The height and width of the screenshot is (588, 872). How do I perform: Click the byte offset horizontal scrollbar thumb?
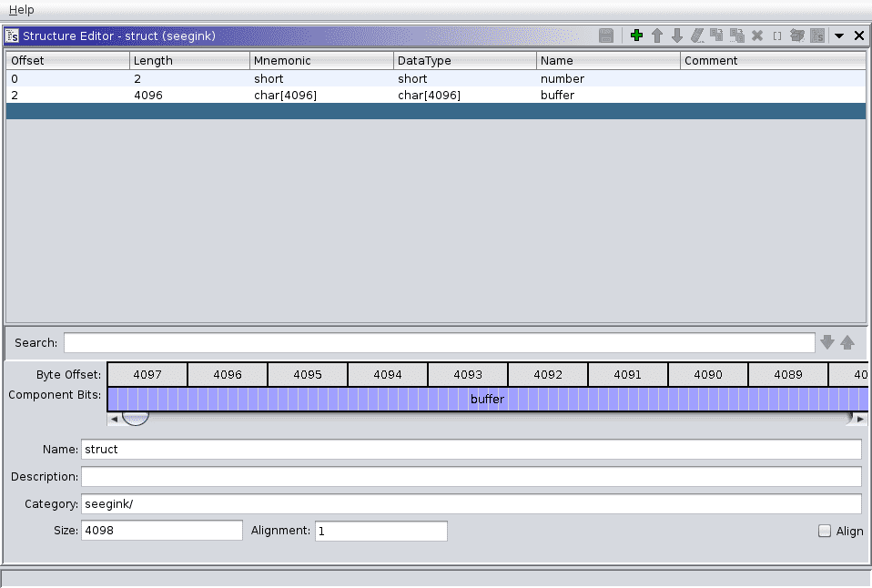[136, 419]
